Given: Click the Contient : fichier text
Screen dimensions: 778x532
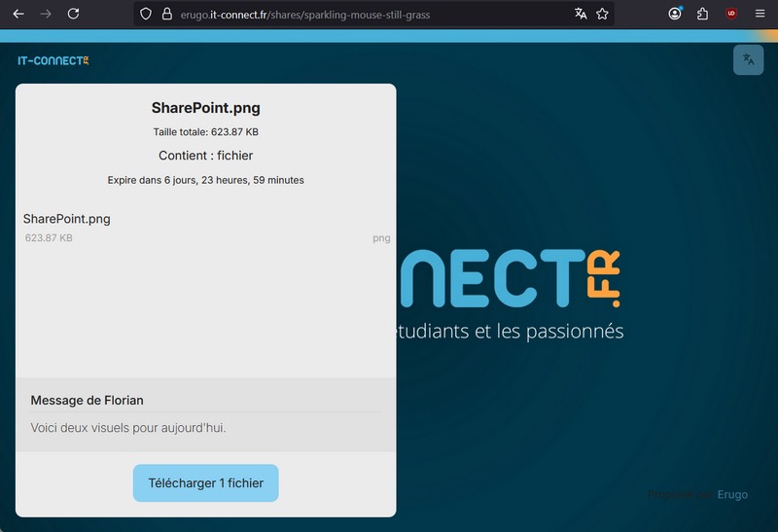Looking at the screenshot, I should tap(206, 156).
